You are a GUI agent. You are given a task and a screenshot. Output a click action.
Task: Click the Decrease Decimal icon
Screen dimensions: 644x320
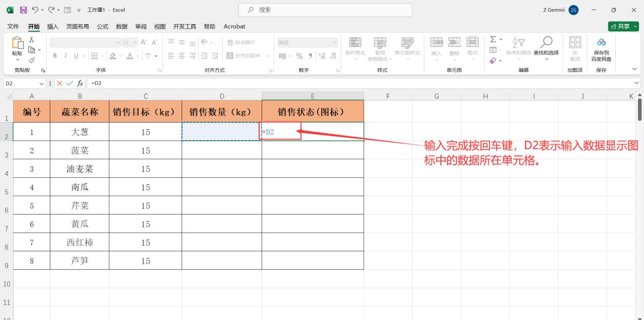click(x=334, y=56)
